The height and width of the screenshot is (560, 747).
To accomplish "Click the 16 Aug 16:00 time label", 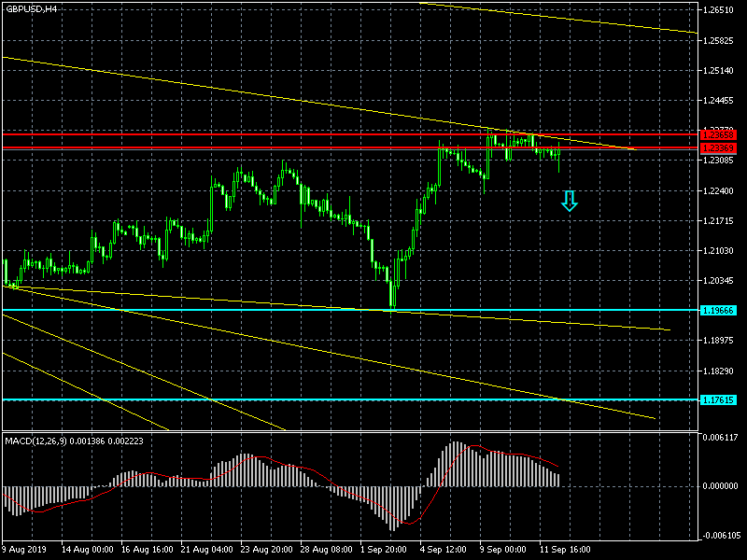I will [148, 550].
